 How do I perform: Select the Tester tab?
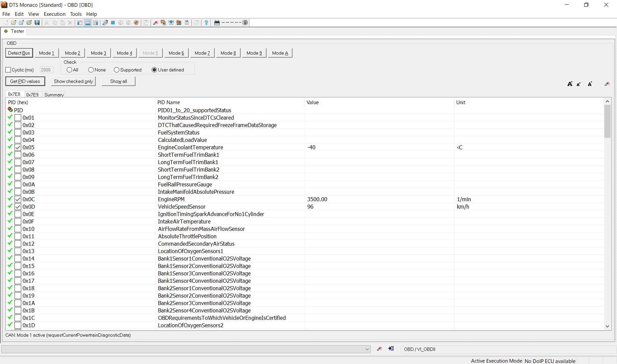tap(14, 31)
